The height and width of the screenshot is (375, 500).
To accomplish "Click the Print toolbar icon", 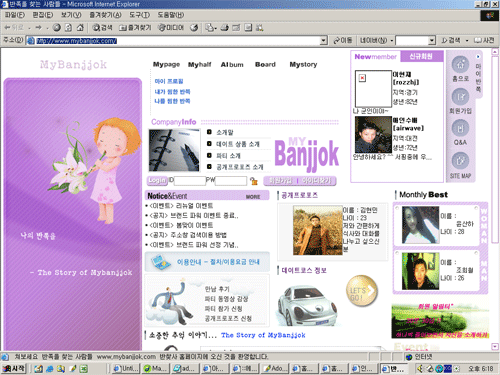I will (225, 28).
